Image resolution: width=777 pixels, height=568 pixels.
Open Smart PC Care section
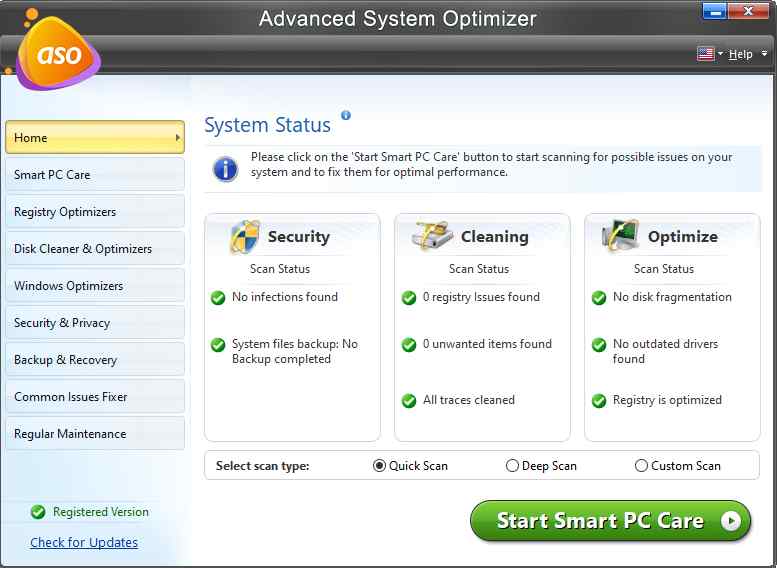click(x=95, y=174)
